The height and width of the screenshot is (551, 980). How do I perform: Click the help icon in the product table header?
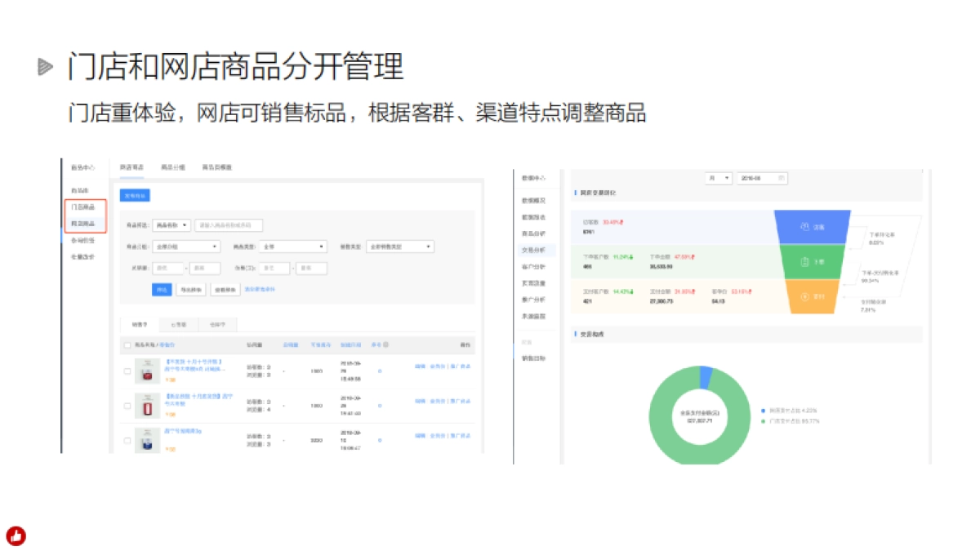pyautogui.click(x=386, y=345)
